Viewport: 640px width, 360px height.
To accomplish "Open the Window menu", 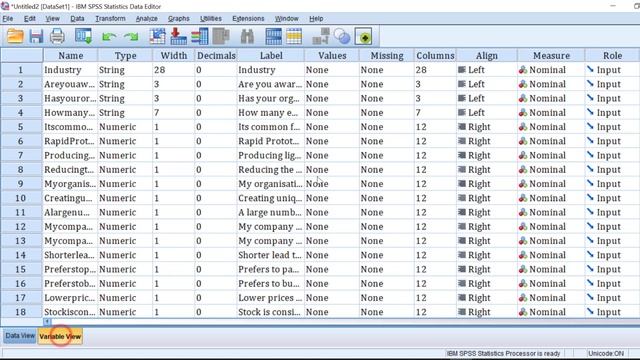I will (287, 18).
